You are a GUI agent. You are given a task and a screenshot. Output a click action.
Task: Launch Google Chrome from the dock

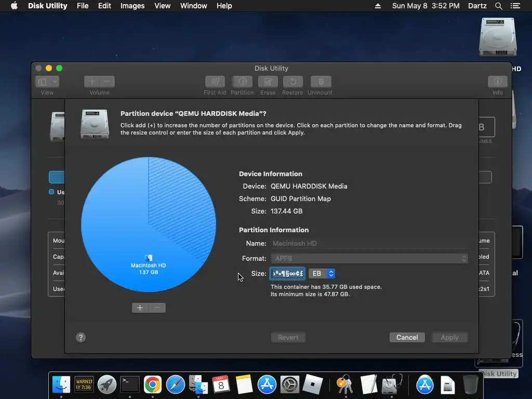(x=152, y=384)
